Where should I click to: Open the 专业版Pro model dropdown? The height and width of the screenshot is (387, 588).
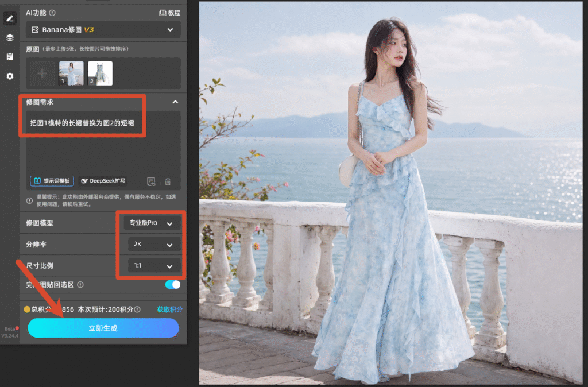pyautogui.click(x=152, y=223)
